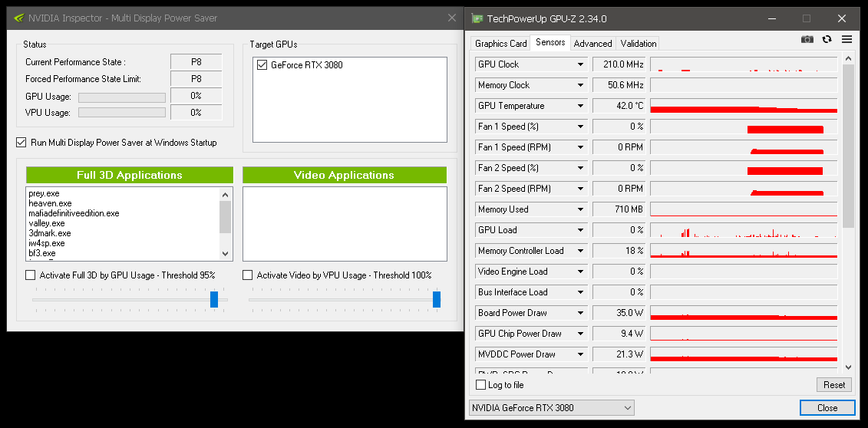
Task: Open the Fan 1 Speed (RPM) dropdown
Action: coord(580,147)
